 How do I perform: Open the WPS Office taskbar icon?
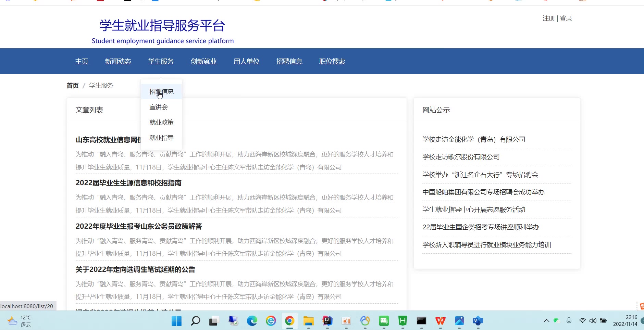(440, 321)
